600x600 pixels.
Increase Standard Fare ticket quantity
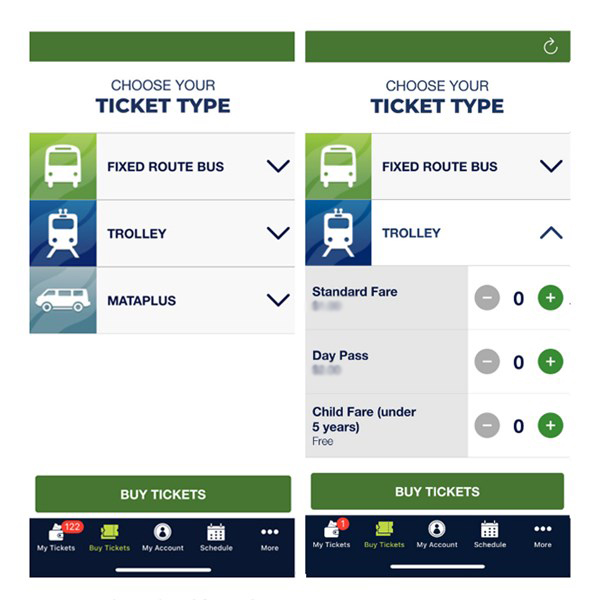pos(550,298)
